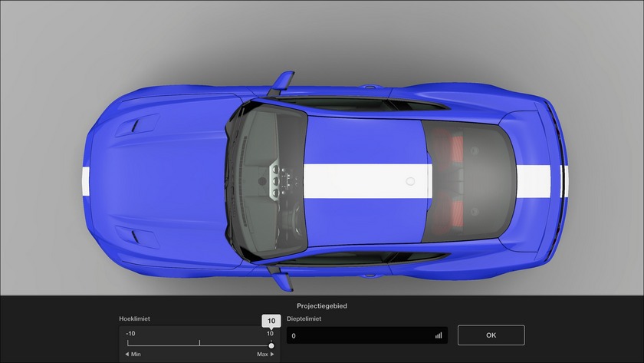Click the slider value tooltip showing 10
This screenshot has height=363, width=644.
(271, 321)
